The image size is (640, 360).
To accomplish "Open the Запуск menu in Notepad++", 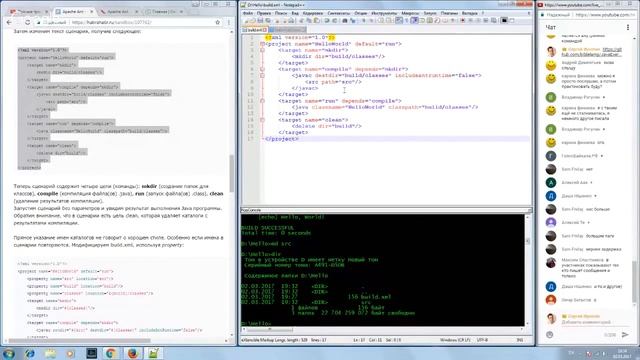I will [x=430, y=13].
